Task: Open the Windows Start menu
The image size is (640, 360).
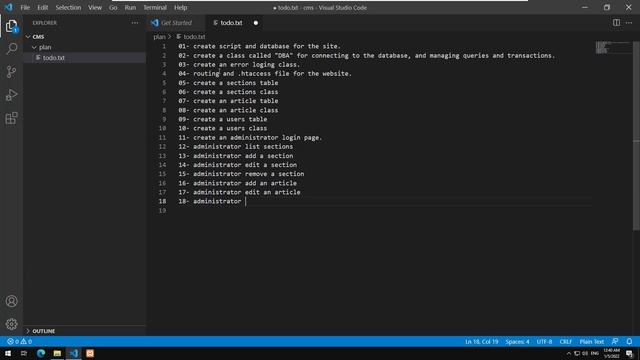Action: [x=8, y=353]
